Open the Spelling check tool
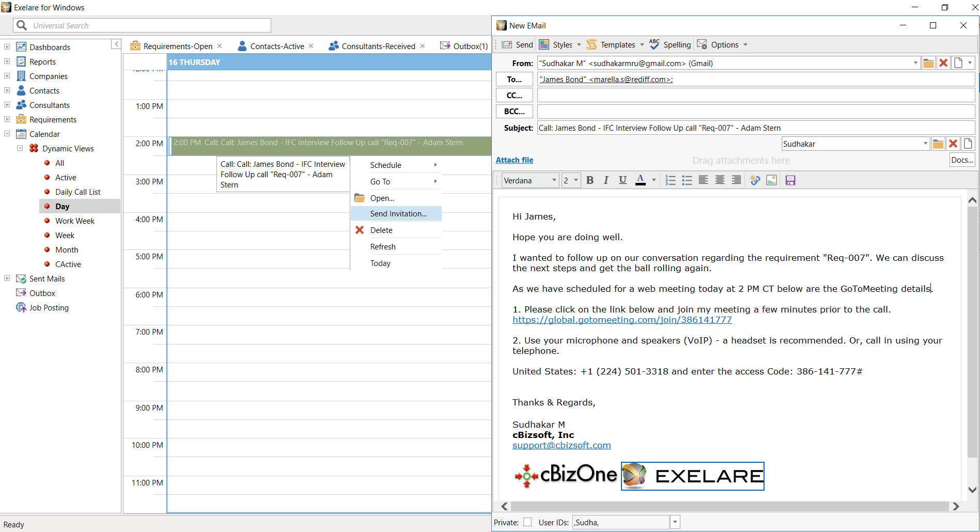Image resolution: width=980 pixels, height=532 pixels. click(x=670, y=45)
